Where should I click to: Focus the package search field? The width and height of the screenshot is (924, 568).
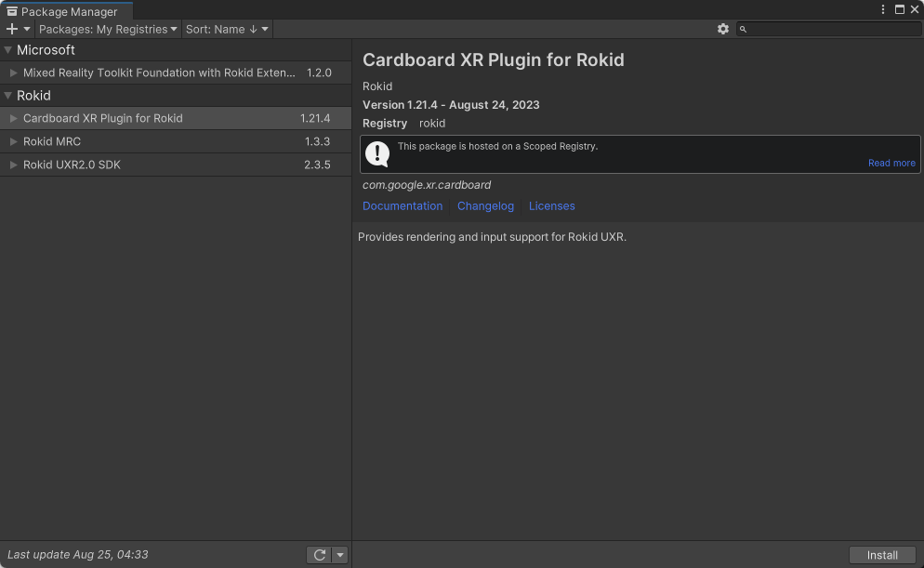coord(829,29)
